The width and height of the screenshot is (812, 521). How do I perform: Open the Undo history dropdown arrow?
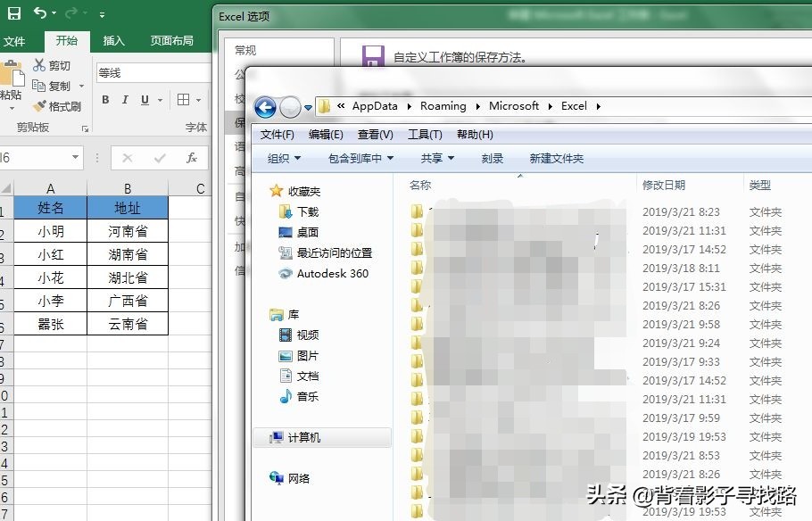coord(54,13)
